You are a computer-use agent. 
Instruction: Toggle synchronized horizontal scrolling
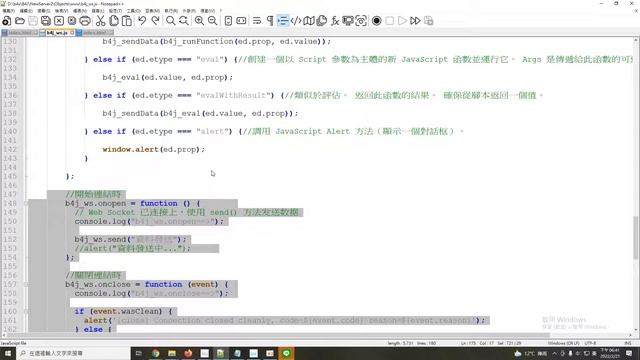pyautogui.click(x=241, y=21)
